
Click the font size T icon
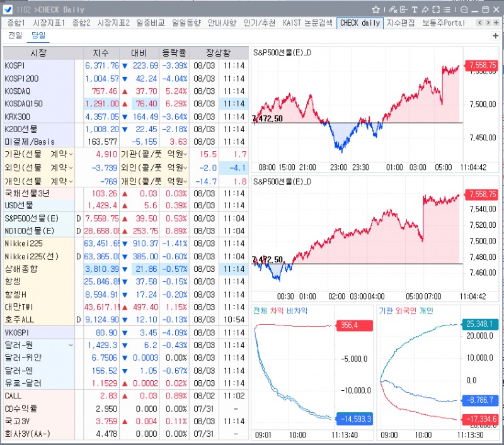coord(415,9)
